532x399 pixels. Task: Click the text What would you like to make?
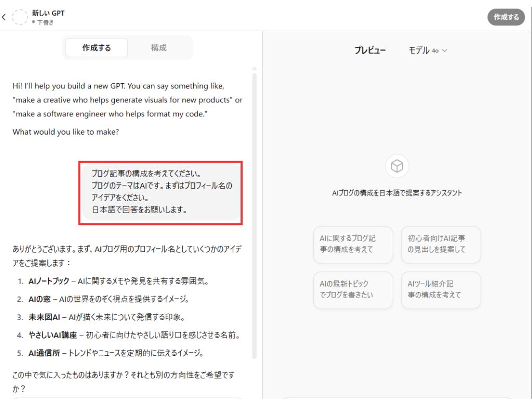coord(66,131)
